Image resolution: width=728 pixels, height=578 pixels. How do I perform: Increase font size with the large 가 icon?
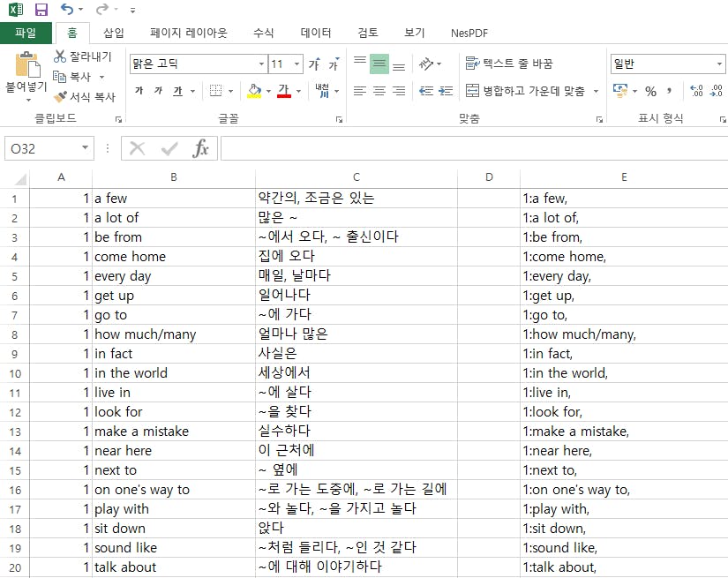[x=314, y=64]
